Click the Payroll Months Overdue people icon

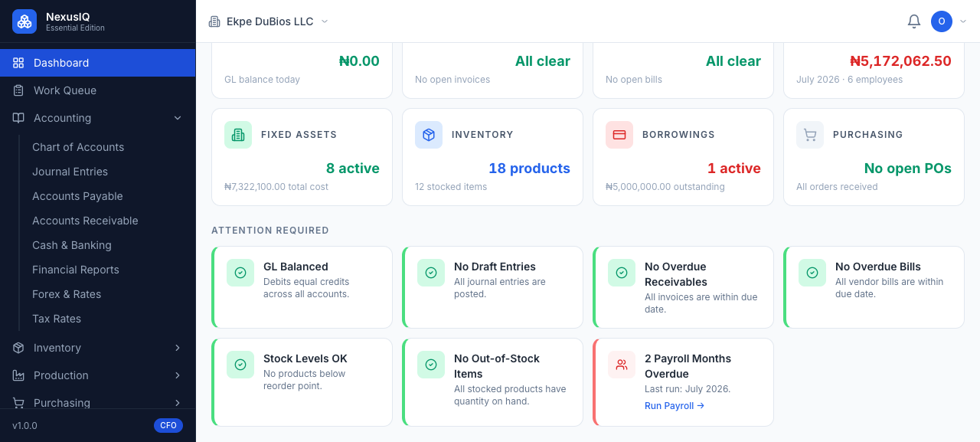click(x=622, y=365)
